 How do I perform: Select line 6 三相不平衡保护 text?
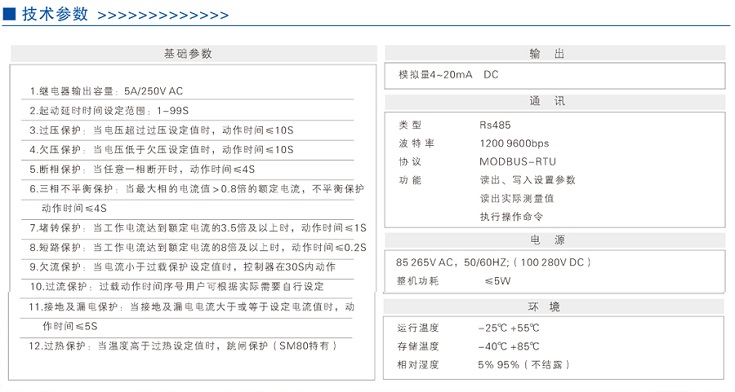197,188
